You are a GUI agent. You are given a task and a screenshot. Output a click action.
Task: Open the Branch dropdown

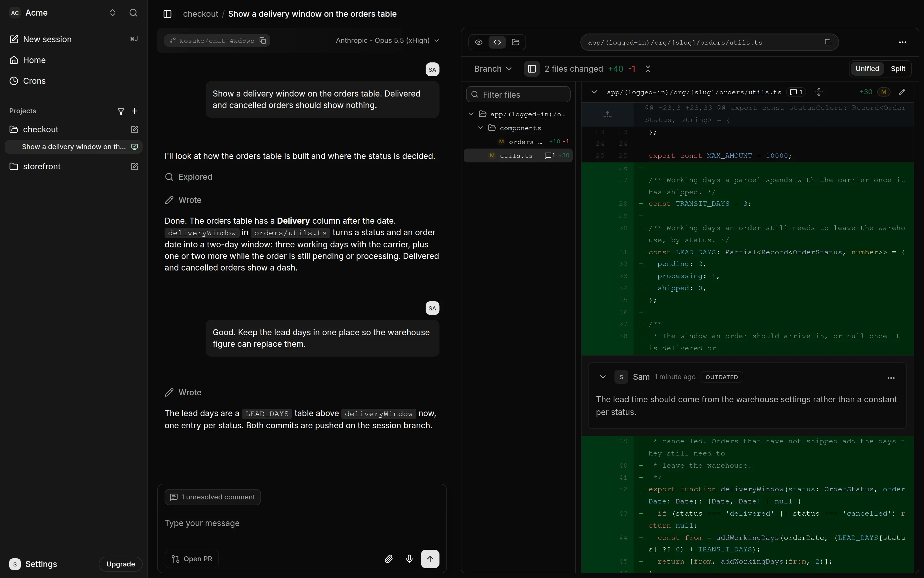[x=493, y=69]
